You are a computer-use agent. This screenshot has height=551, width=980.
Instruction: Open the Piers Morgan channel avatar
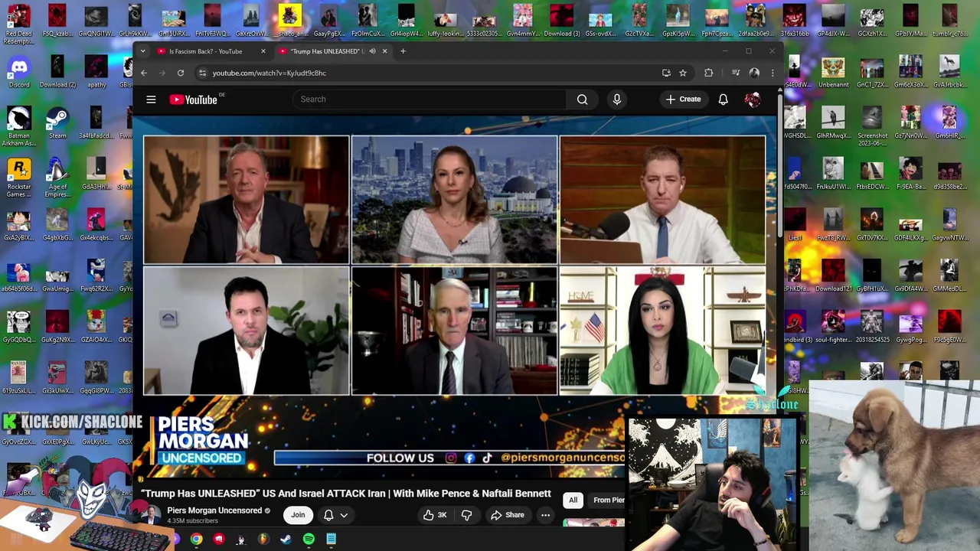[x=152, y=515]
